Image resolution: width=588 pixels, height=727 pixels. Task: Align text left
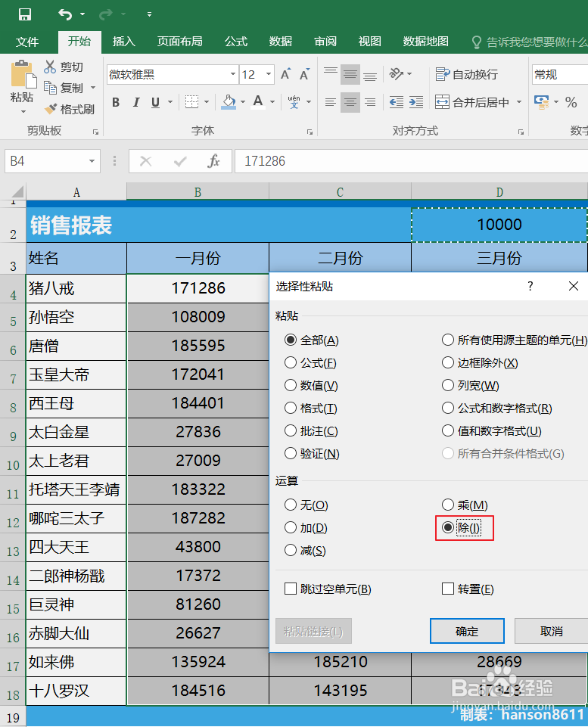pyautogui.click(x=331, y=102)
